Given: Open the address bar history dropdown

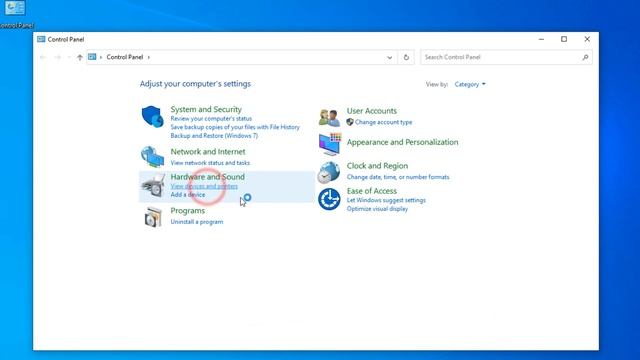Looking at the screenshot, I should (389, 58).
